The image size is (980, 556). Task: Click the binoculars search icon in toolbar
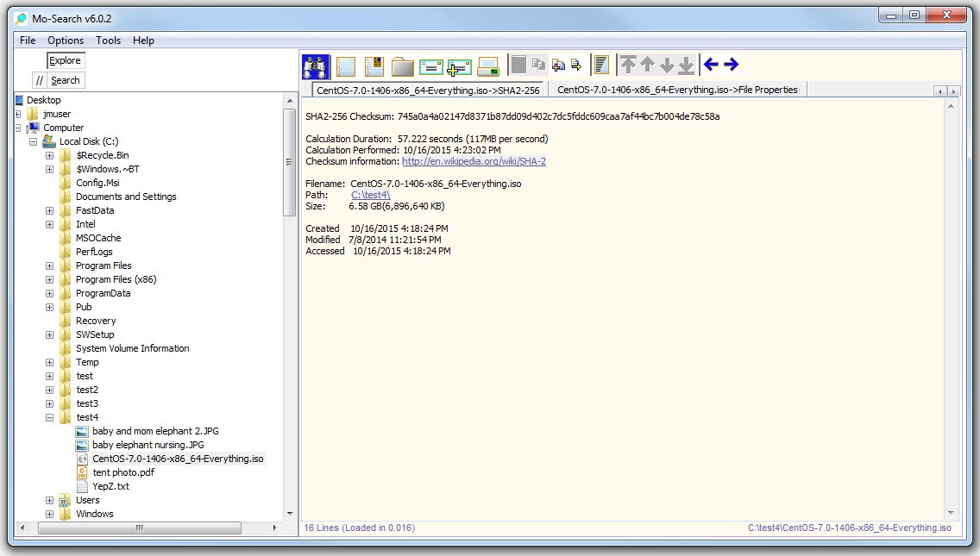coord(316,66)
